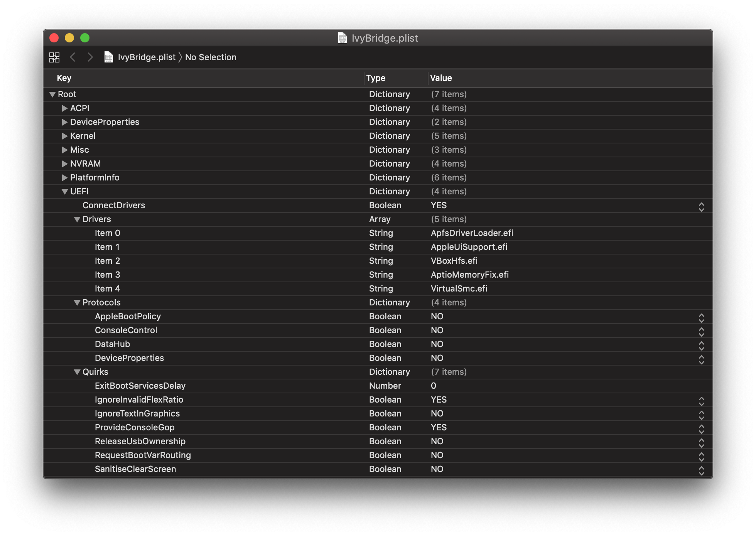Expand the top-level DeviceProperties dictionary
Viewport: 756px width, 536px height.
(x=65, y=122)
